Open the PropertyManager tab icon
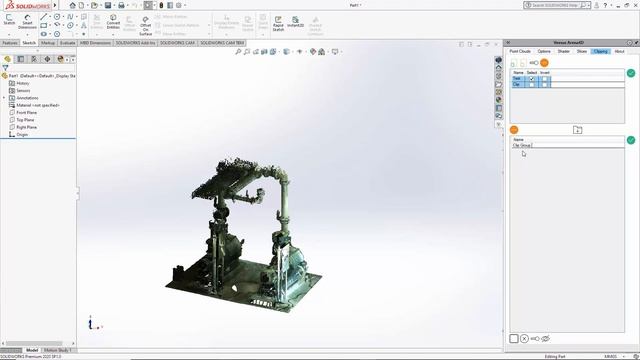 click(x=21, y=59)
